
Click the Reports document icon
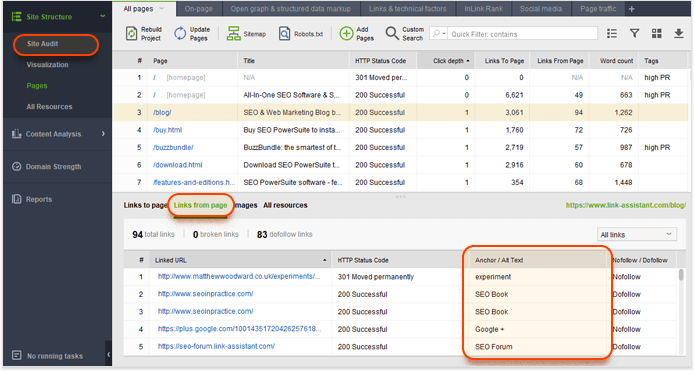pos(16,199)
